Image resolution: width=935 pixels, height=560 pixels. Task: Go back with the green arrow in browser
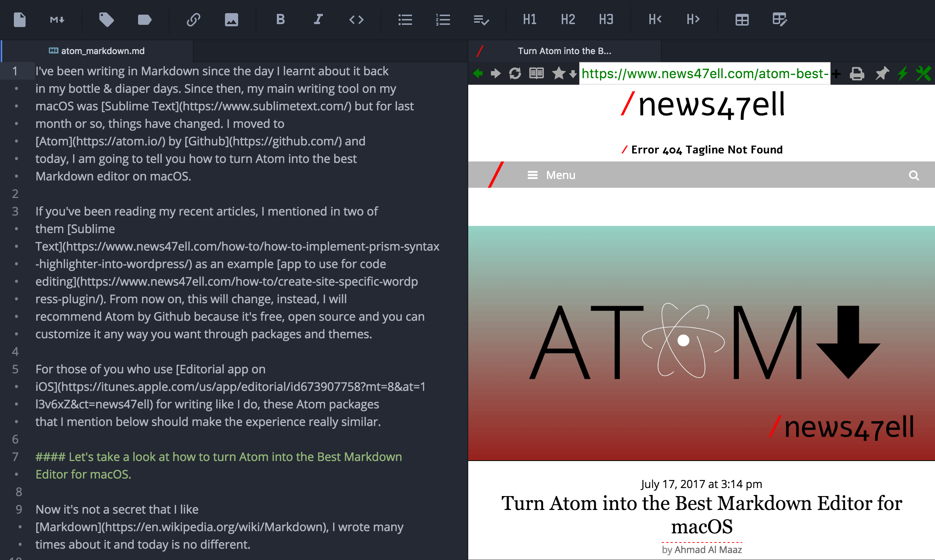(478, 73)
